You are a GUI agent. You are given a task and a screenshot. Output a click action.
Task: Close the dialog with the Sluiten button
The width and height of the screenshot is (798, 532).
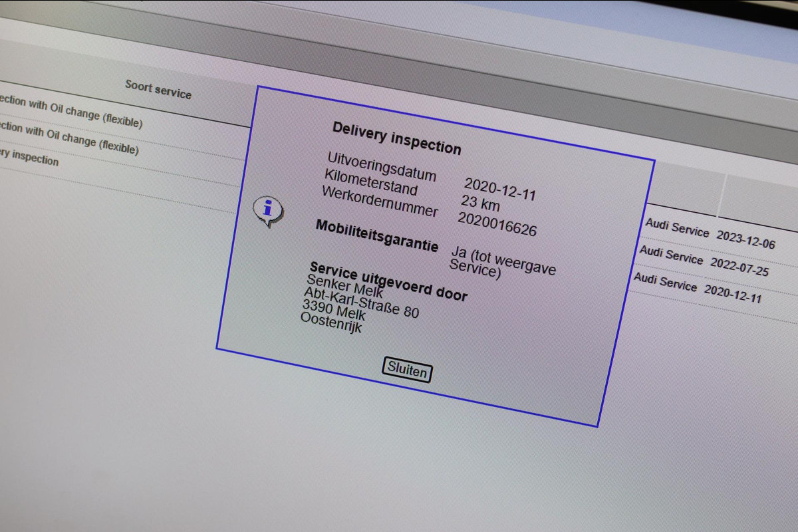pyautogui.click(x=407, y=370)
